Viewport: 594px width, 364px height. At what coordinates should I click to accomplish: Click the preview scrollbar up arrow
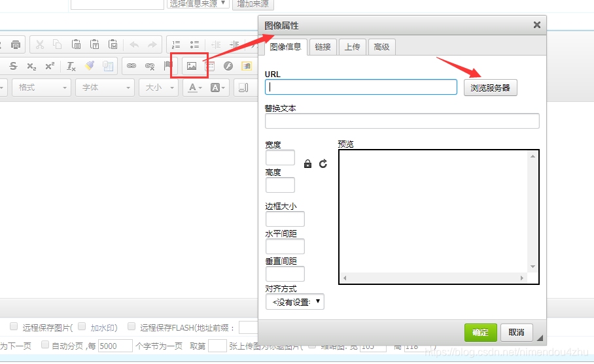point(533,156)
